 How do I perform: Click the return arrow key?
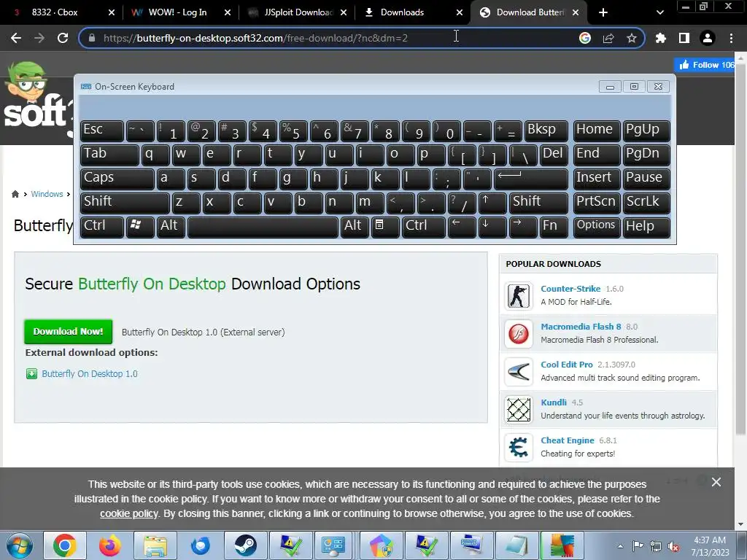click(x=531, y=179)
